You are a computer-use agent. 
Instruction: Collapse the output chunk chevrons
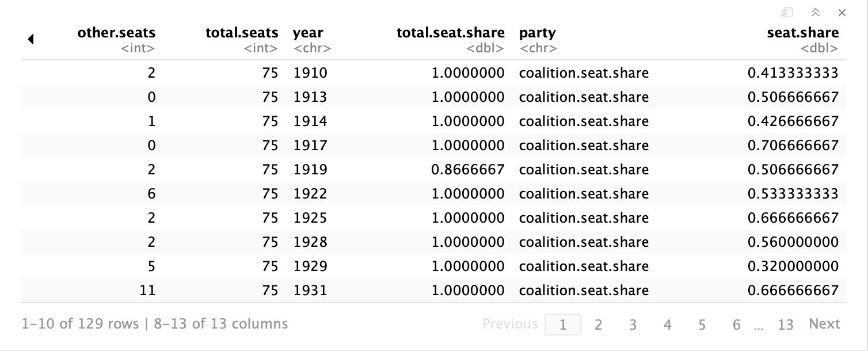pos(815,13)
